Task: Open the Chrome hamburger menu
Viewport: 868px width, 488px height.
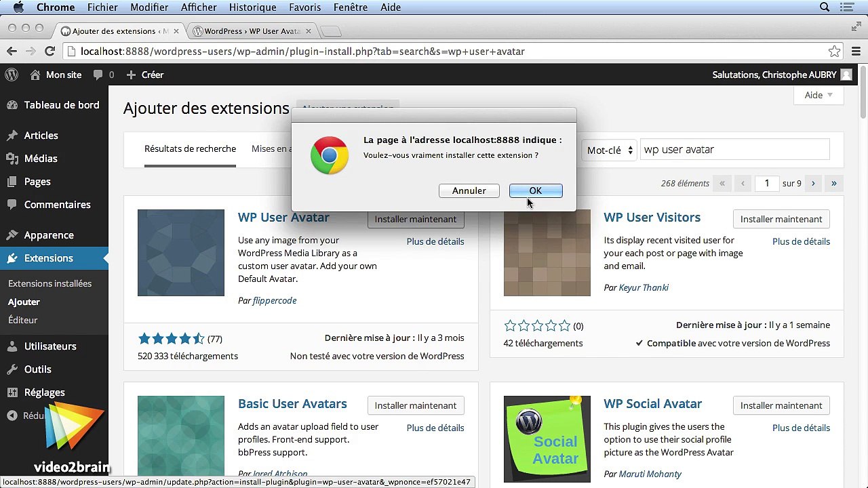Action: (x=856, y=52)
